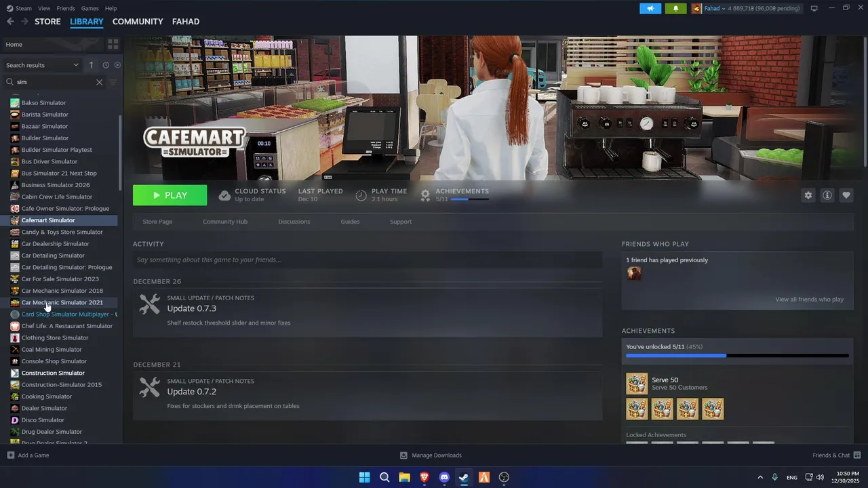
Task: Open friend avatar who played previously
Action: coord(634,273)
